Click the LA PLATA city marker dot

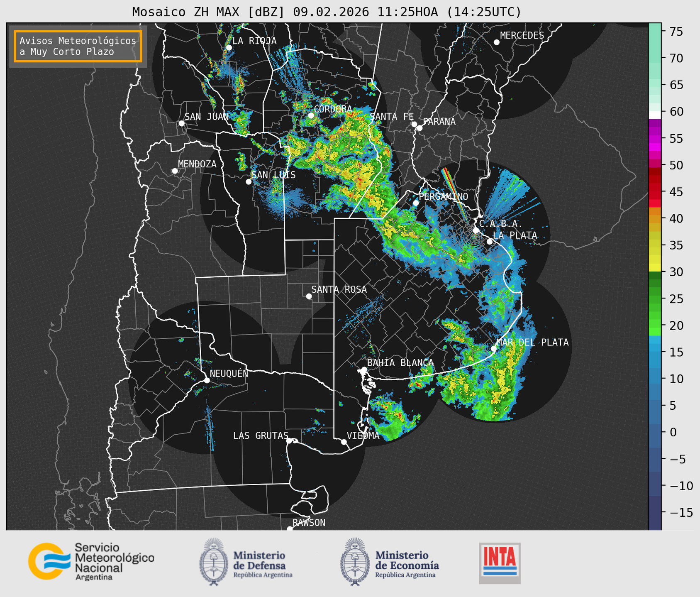click(490, 242)
